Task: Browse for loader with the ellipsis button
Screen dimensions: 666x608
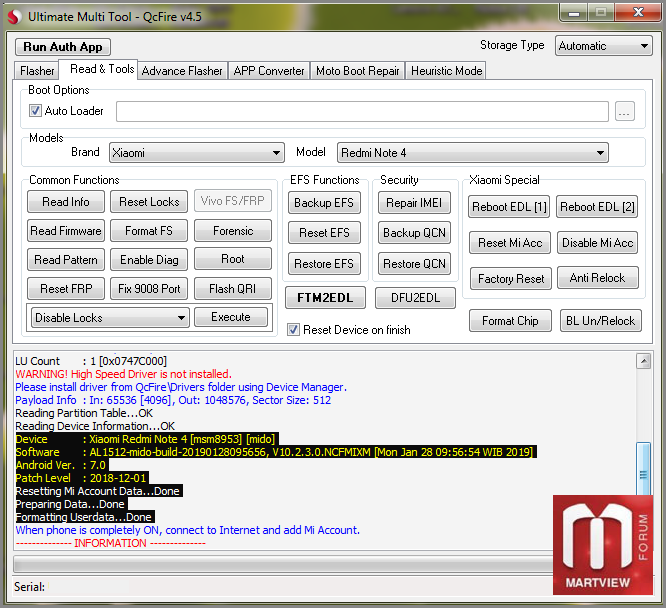Action: point(624,111)
